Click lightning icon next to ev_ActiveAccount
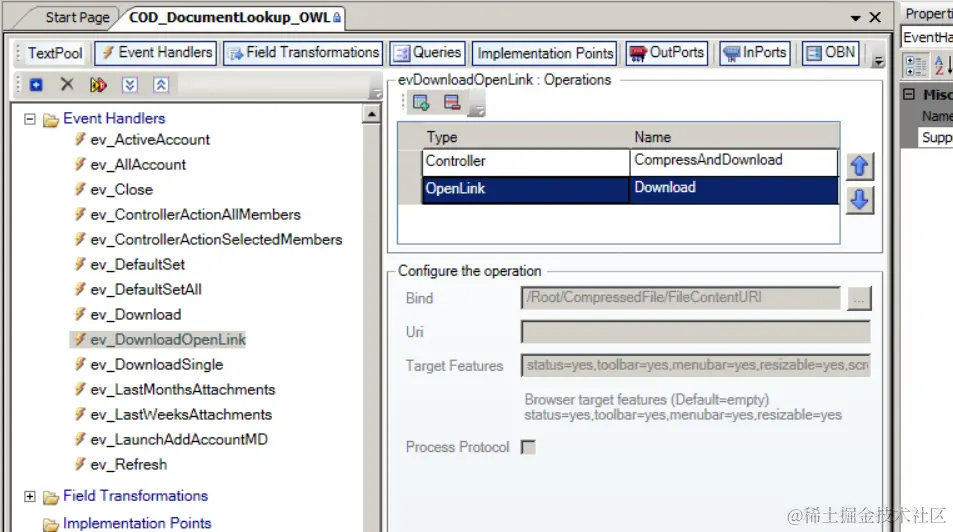Viewport: 953px width, 532px height. pos(80,139)
